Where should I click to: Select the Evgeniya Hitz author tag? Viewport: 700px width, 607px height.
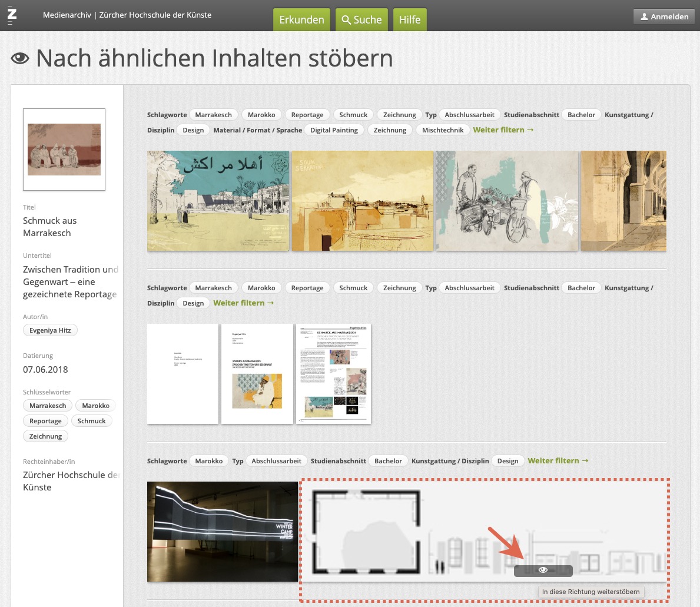point(50,330)
